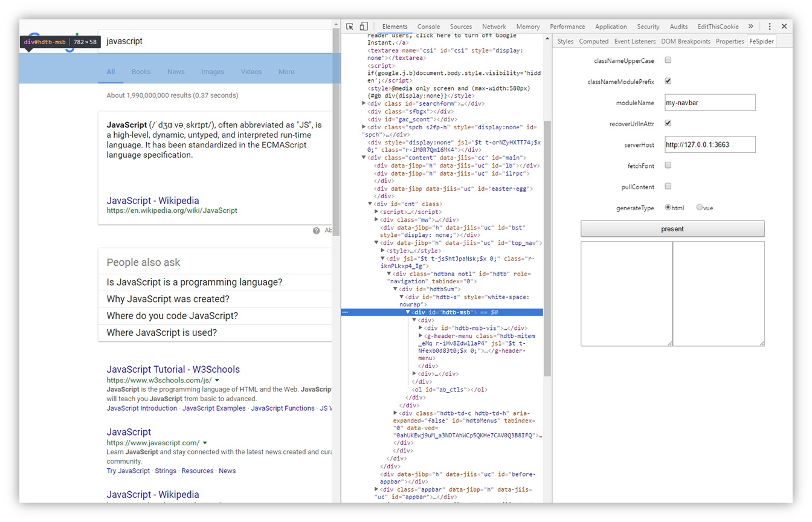Open the dropdown arrow beside the javascript.com URL
This screenshot has width=812, height=522.
click(205, 443)
